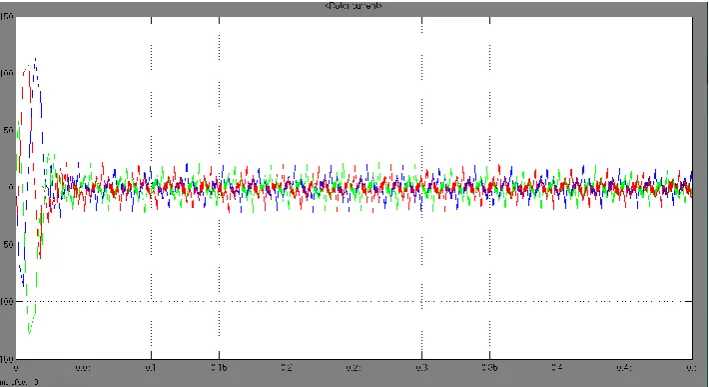Click the 150 label on the vertical axis
Screen dimensions: 709x387
tap(7, 17)
